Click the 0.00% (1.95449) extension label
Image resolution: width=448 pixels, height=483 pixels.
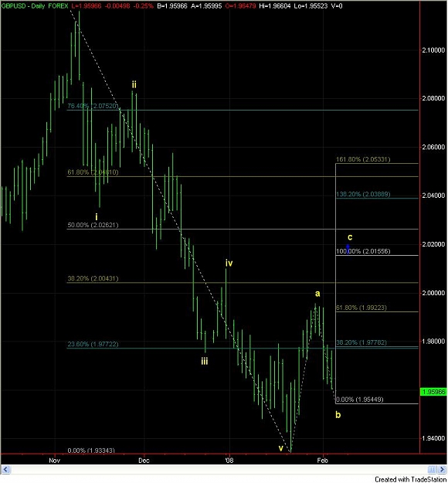[x=359, y=400]
